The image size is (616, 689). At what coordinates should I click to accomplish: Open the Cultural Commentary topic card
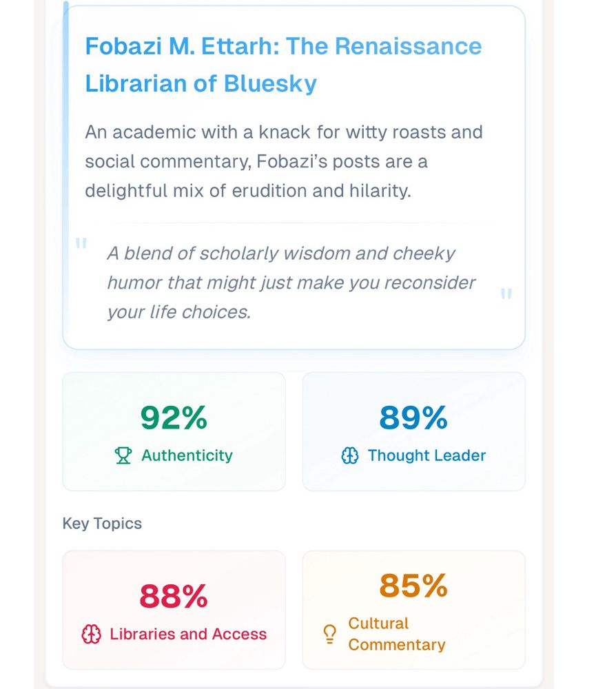pyautogui.click(x=413, y=609)
